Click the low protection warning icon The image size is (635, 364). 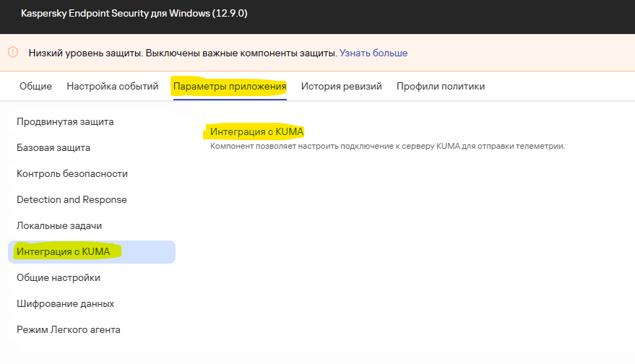coord(13,52)
